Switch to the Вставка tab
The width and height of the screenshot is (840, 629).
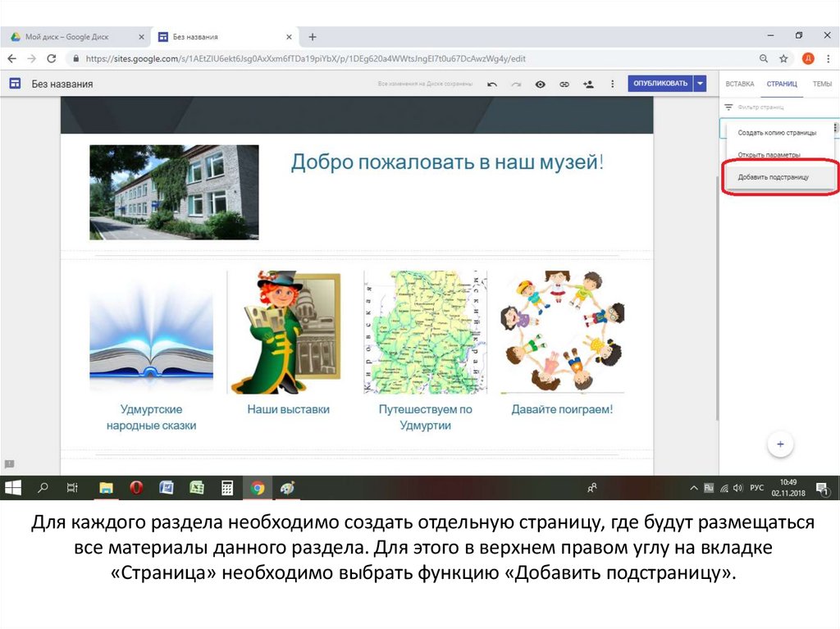[739, 84]
